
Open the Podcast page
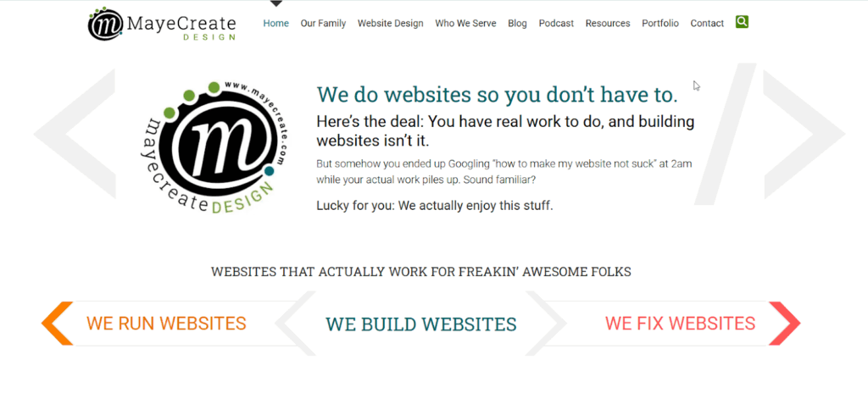(556, 23)
